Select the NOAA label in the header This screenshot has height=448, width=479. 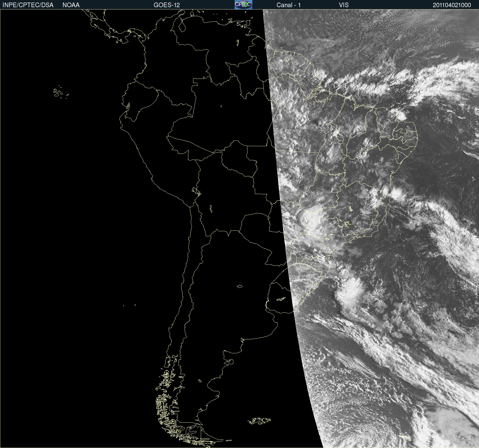[x=71, y=5]
